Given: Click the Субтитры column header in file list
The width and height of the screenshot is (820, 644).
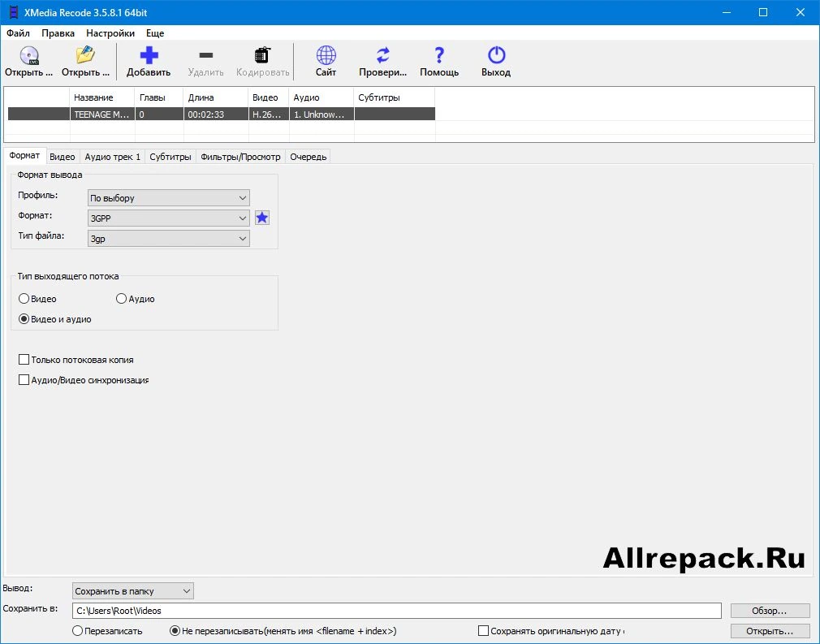Looking at the screenshot, I should [x=395, y=97].
